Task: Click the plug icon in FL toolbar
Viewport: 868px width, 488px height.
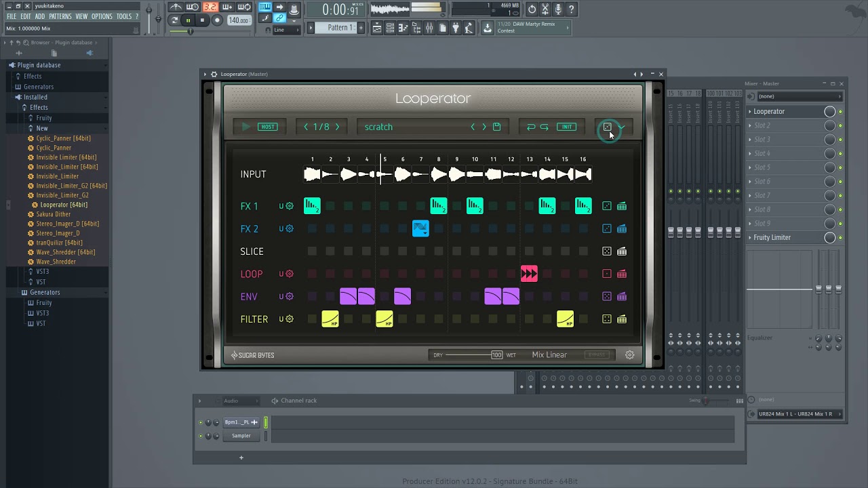Action: tap(456, 28)
